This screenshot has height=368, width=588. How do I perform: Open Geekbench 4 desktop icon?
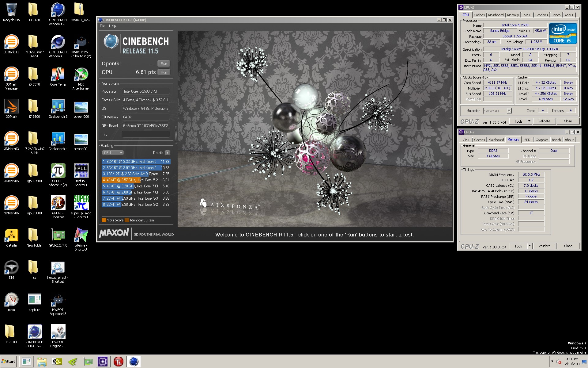coord(58,141)
